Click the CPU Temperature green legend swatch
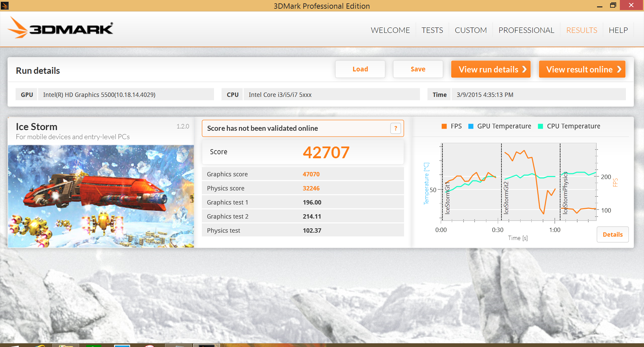 (x=540, y=126)
